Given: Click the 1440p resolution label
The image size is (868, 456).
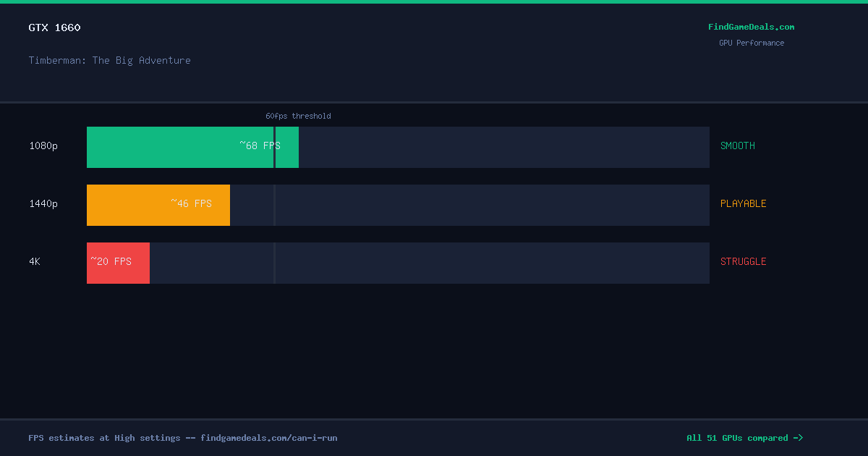Looking at the screenshot, I should pyautogui.click(x=43, y=203).
